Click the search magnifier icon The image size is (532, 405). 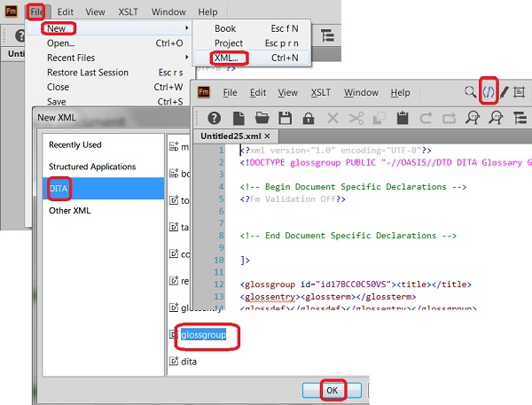point(470,91)
